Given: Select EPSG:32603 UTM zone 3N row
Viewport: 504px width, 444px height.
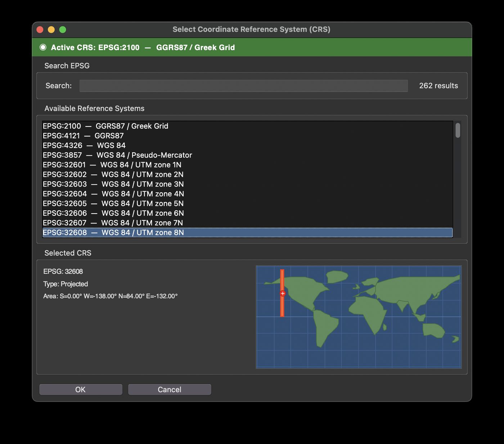Looking at the screenshot, I should (247, 184).
